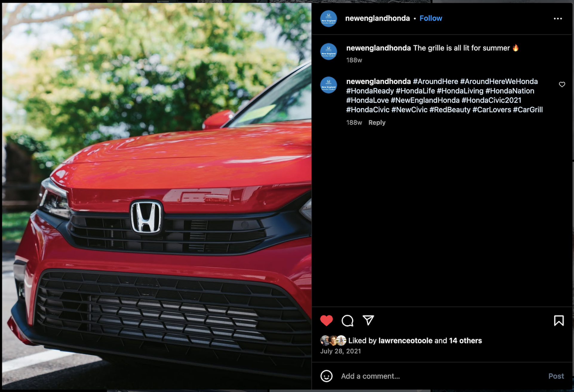Open the #HondaReady hashtag
574x392 pixels.
tap(370, 91)
